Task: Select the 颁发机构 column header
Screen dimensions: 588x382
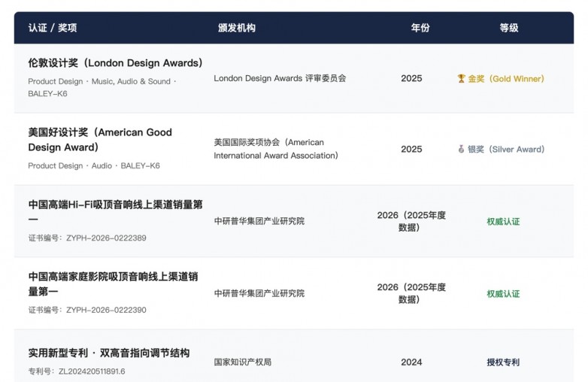Action: tap(237, 28)
